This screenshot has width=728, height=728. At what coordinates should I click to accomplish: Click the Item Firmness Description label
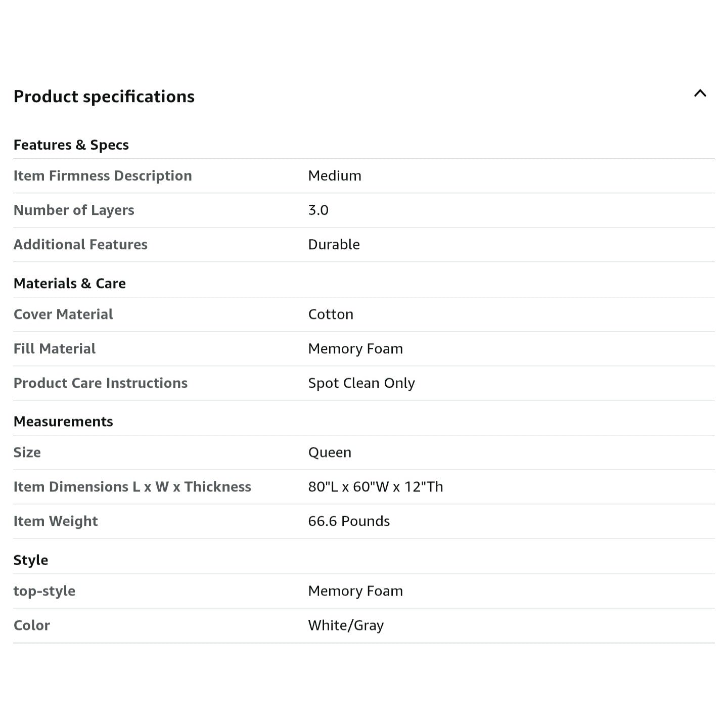103,176
